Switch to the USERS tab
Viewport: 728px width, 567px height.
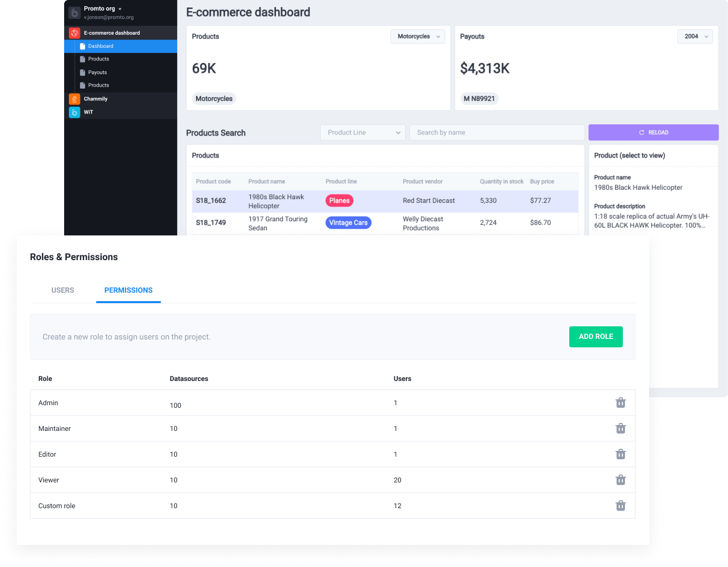[63, 290]
